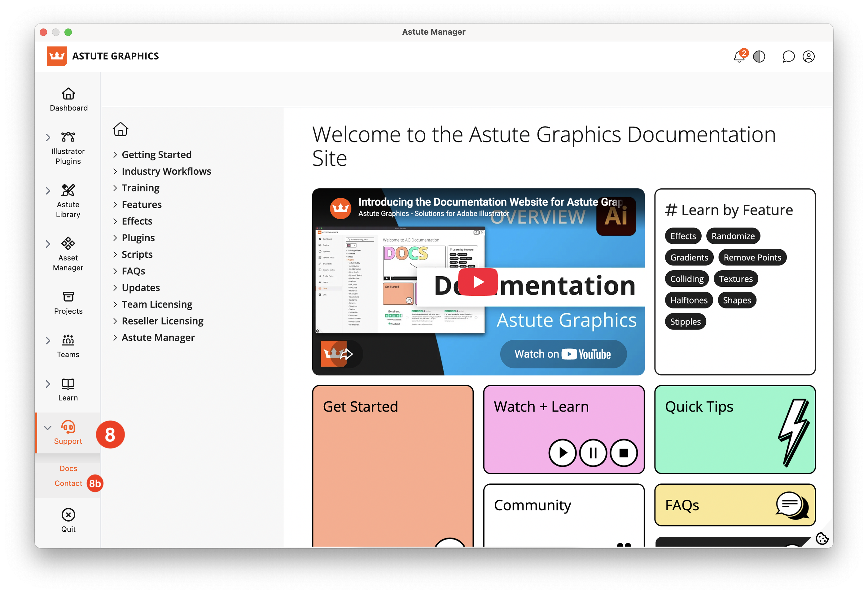Click the docs home icon above Getting Started
The height and width of the screenshot is (594, 868).
(x=120, y=129)
